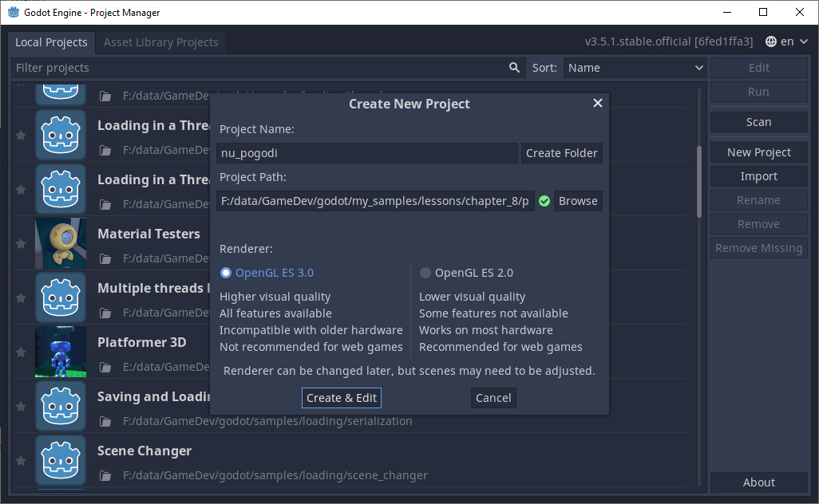This screenshot has width=819, height=504.
Task: Click the disabled Edit button
Action: pyautogui.click(x=759, y=68)
